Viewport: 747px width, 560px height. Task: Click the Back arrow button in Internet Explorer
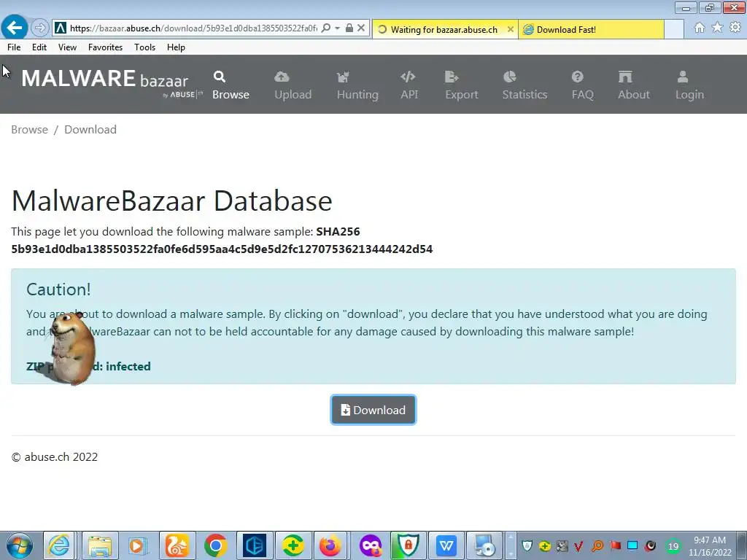(x=15, y=28)
